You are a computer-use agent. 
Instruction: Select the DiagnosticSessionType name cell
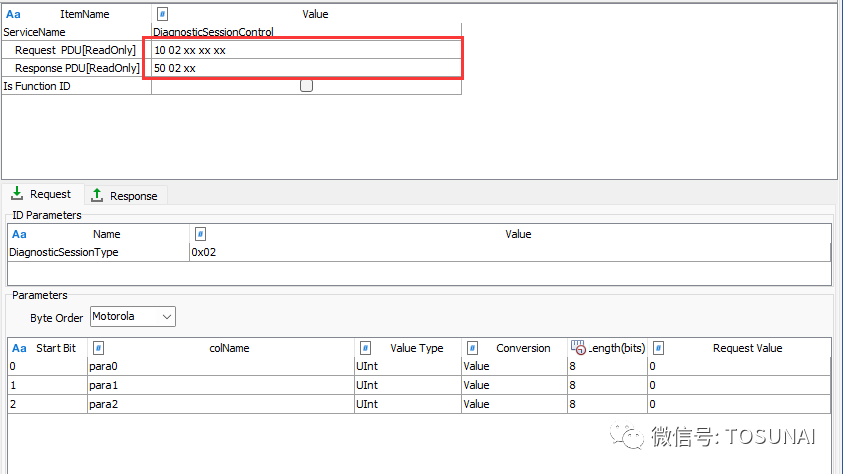tap(98, 252)
